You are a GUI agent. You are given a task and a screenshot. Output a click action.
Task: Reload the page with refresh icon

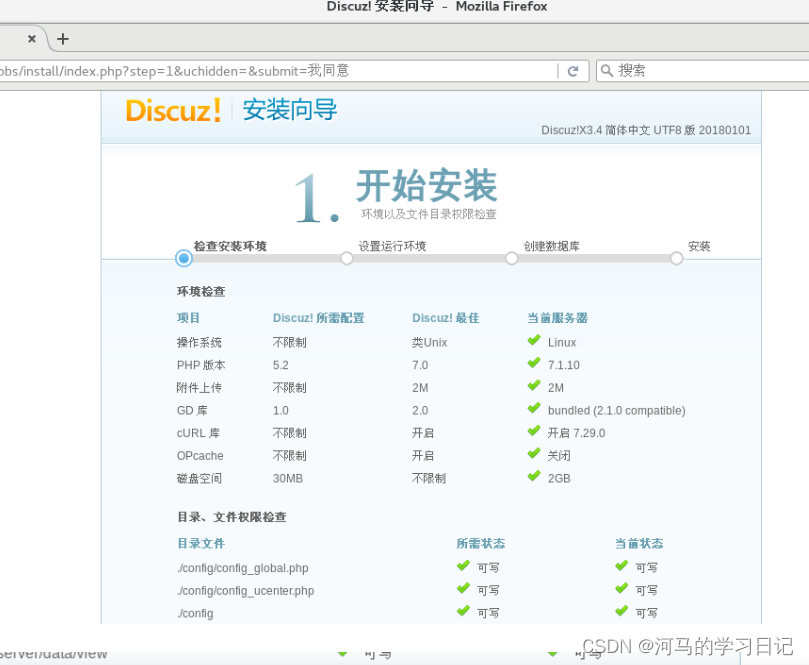(x=573, y=71)
